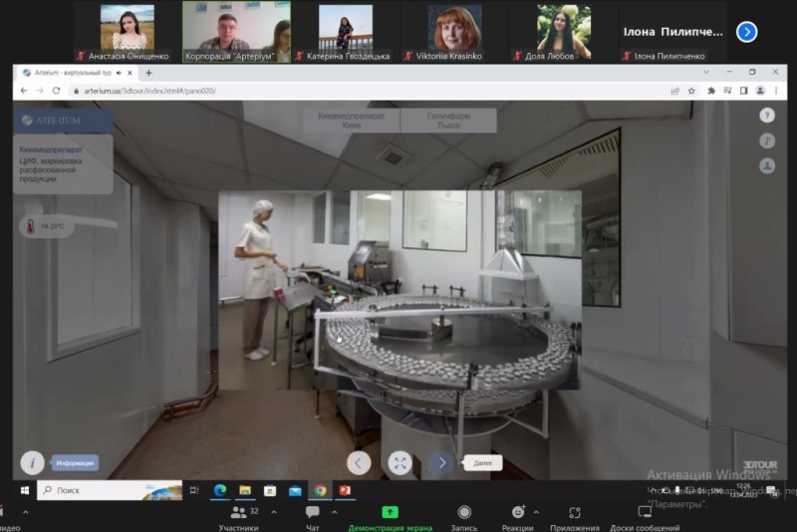
Task: Open PowerPoint from taskbar
Action: coord(345,490)
